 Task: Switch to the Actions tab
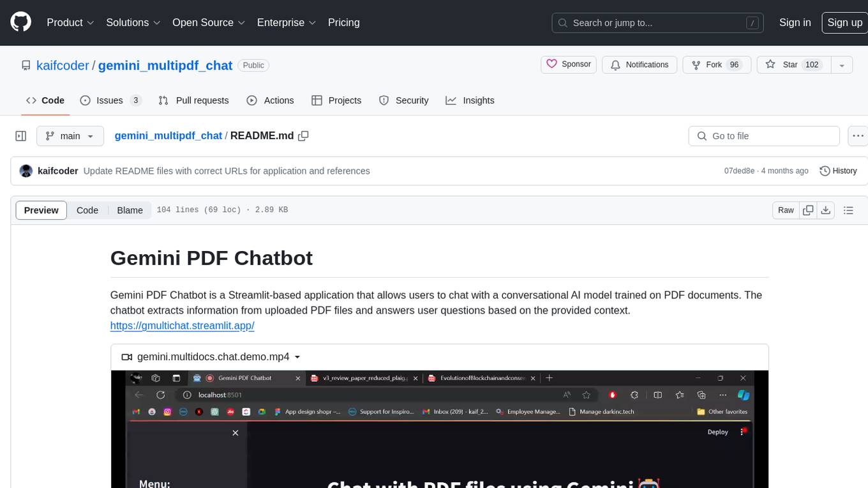coord(270,100)
